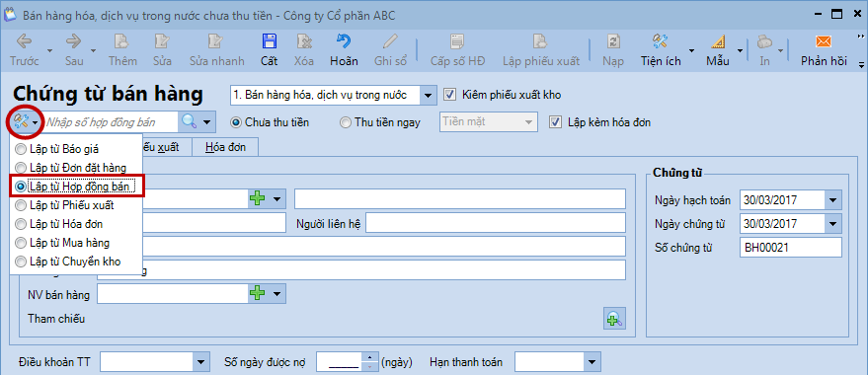This screenshot has width=868, height=375.
Task: Switch to the Hóa đơn tab
Action: click(x=225, y=148)
